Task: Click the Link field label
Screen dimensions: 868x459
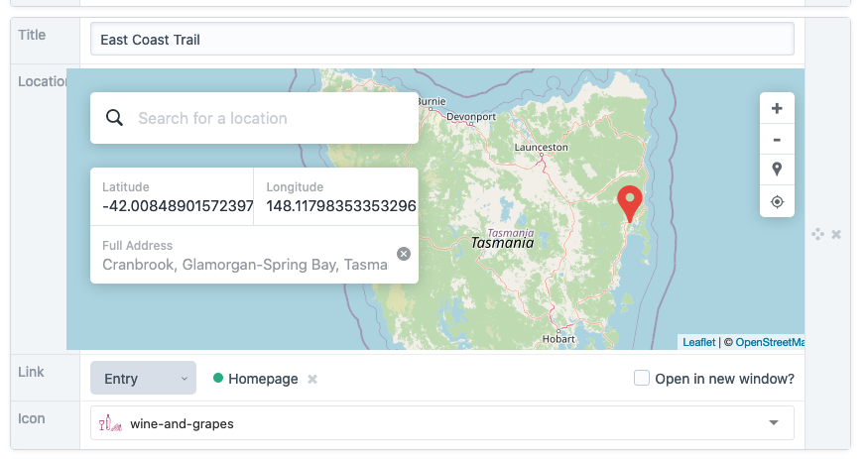Action: coord(31,372)
